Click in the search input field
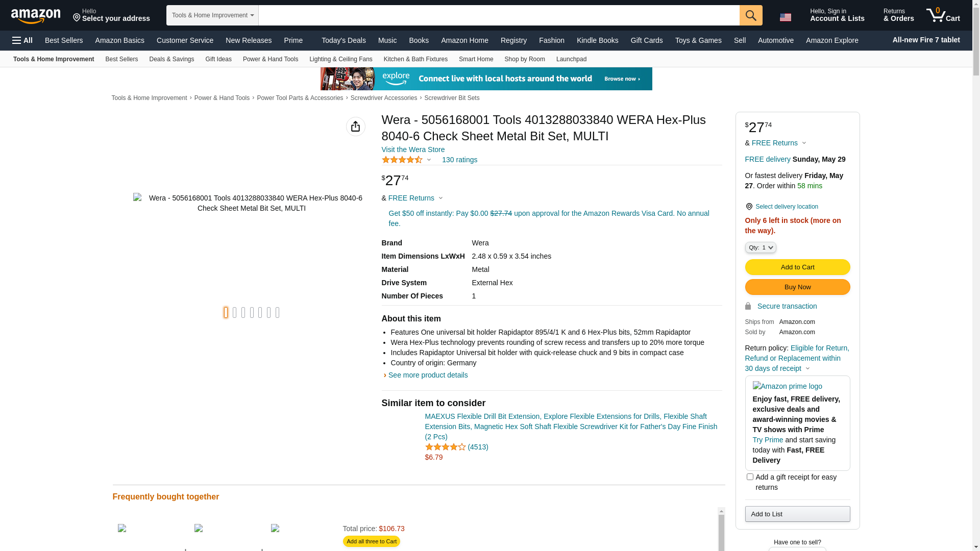The width and height of the screenshot is (980, 551). [x=498, y=15]
